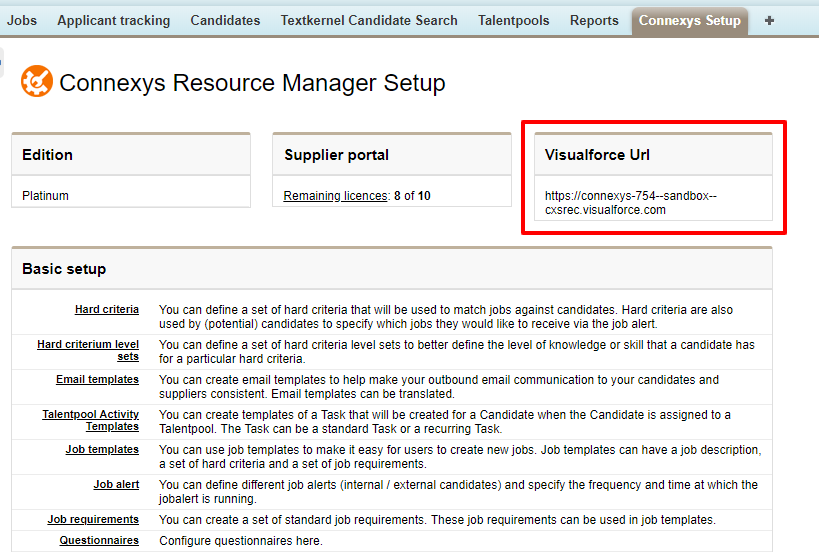Click the Basic setup section header
The width and height of the screenshot is (819, 552).
tap(392, 268)
